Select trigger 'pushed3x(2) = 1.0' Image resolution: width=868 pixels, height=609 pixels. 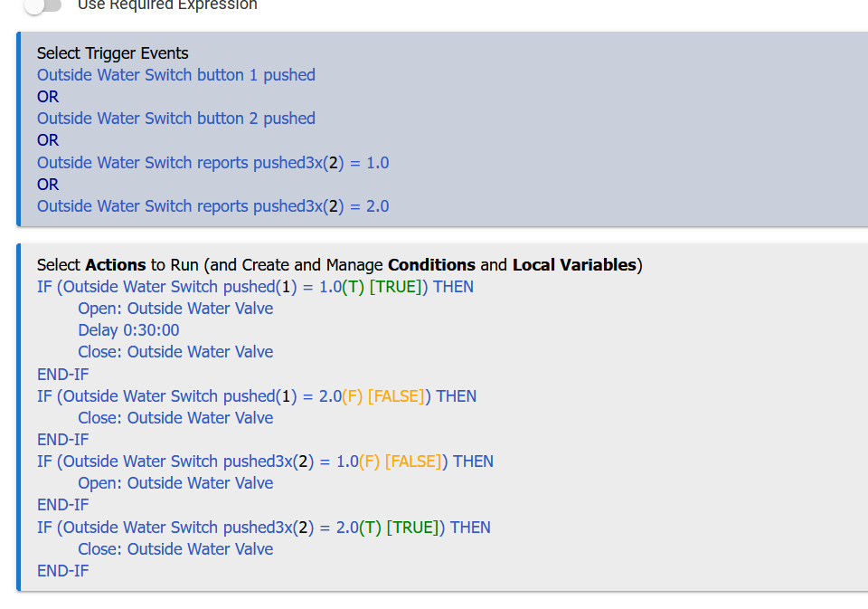coord(212,162)
